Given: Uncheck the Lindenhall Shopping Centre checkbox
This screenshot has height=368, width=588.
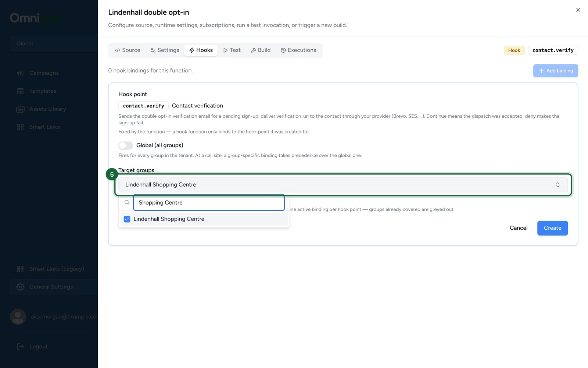Looking at the screenshot, I should click(127, 219).
